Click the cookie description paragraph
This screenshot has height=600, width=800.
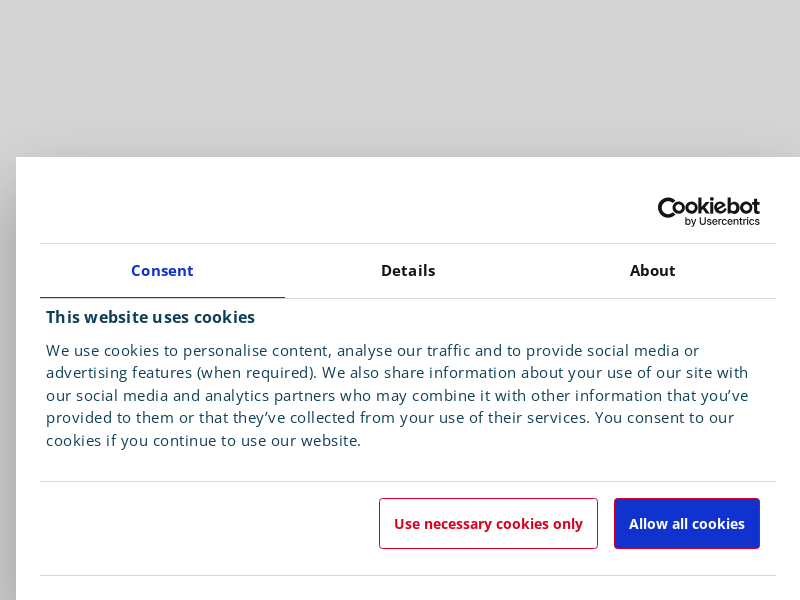point(397,395)
